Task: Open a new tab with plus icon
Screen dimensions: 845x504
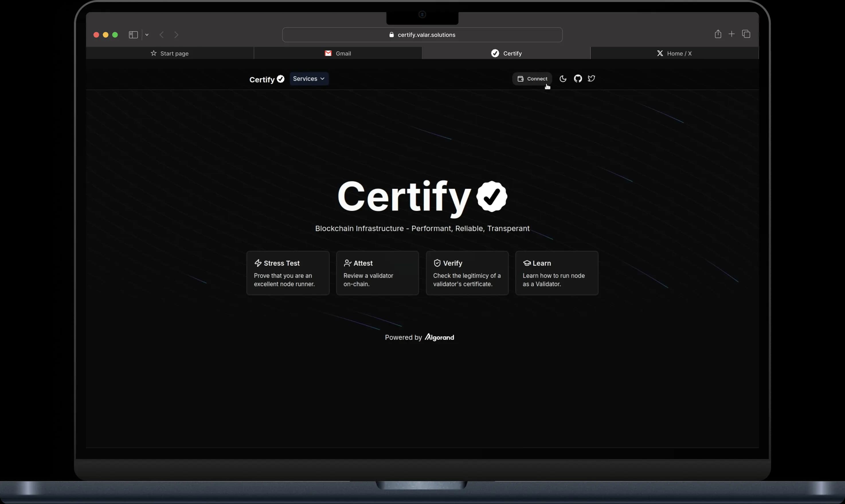Action: (731, 34)
